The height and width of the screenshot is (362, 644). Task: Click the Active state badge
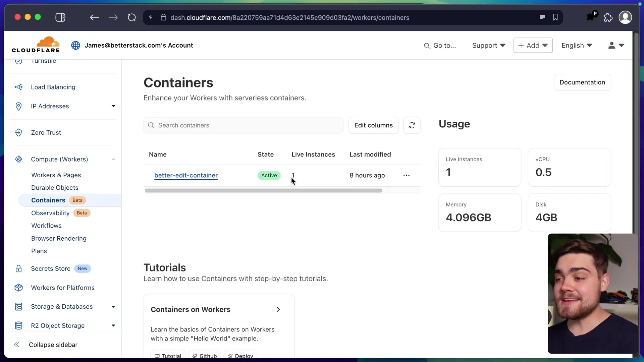[x=269, y=175]
